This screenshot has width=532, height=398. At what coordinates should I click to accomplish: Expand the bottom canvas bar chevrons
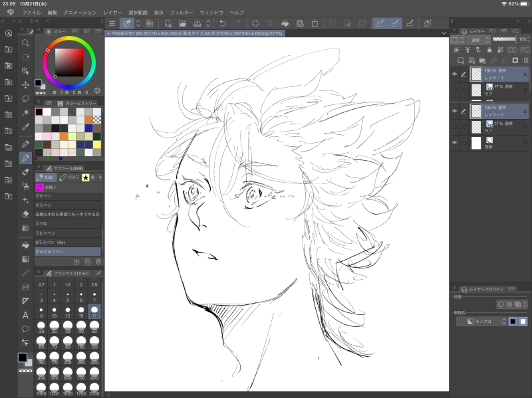tap(108, 395)
